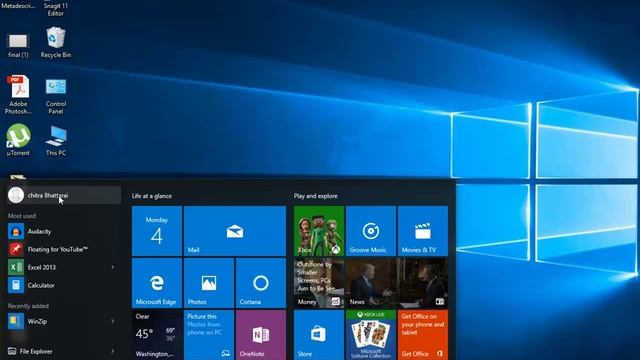Open Calculator from Most used list
Viewport: 640px width, 360px height.
coord(64,285)
